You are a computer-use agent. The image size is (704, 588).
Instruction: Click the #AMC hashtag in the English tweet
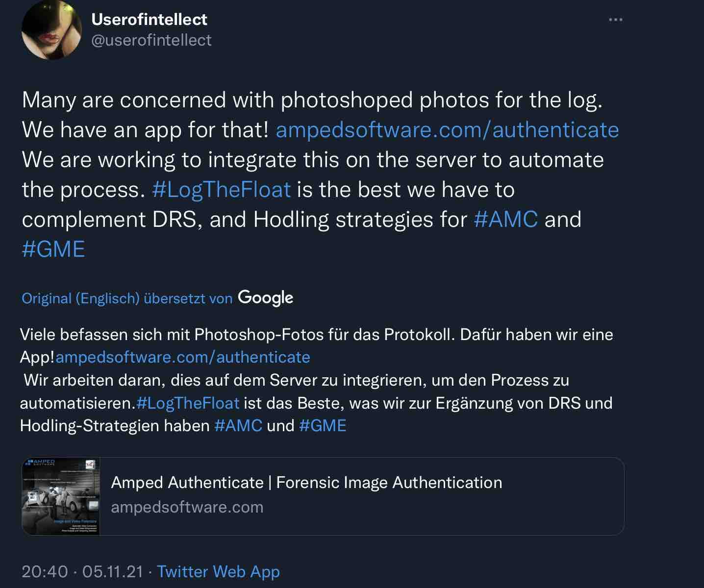[505, 220]
